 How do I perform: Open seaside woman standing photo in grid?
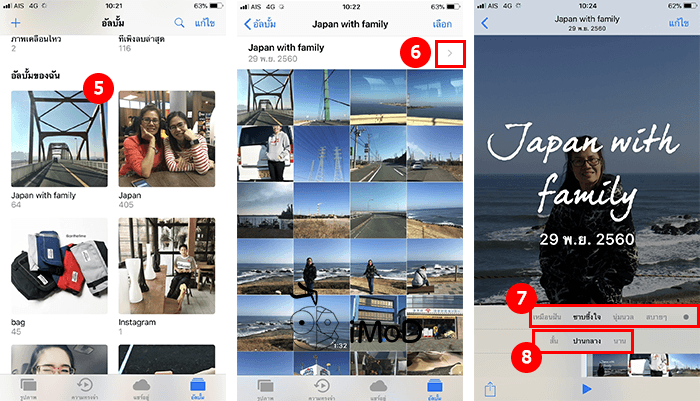click(x=321, y=266)
